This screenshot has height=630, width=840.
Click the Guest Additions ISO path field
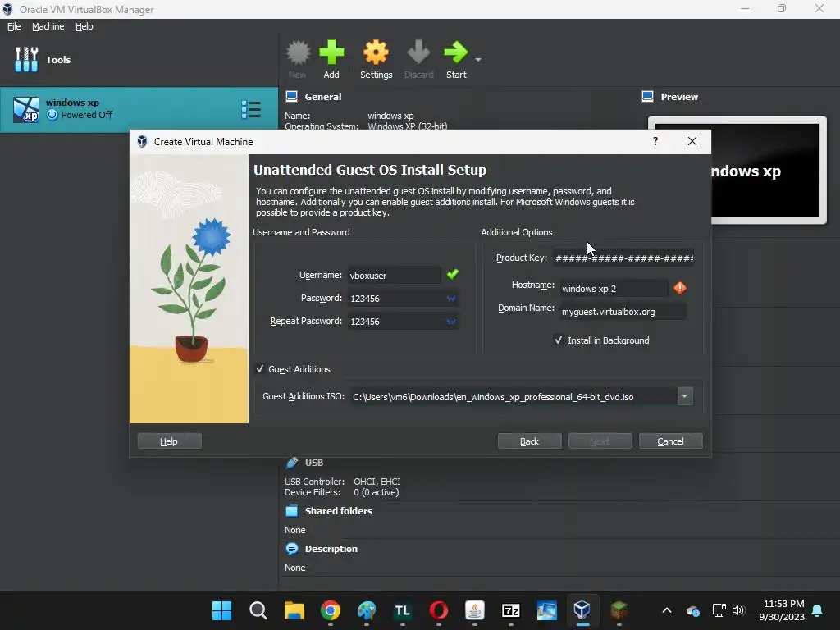[x=514, y=396]
